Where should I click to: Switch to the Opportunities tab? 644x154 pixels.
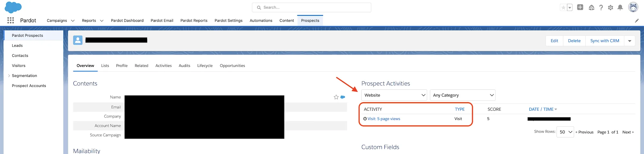(232, 66)
